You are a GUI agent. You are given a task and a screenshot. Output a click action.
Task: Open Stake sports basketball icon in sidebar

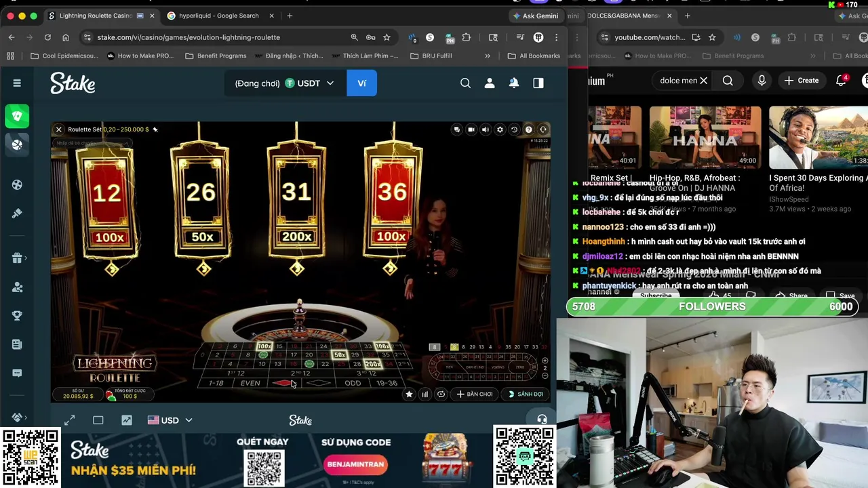17,144
